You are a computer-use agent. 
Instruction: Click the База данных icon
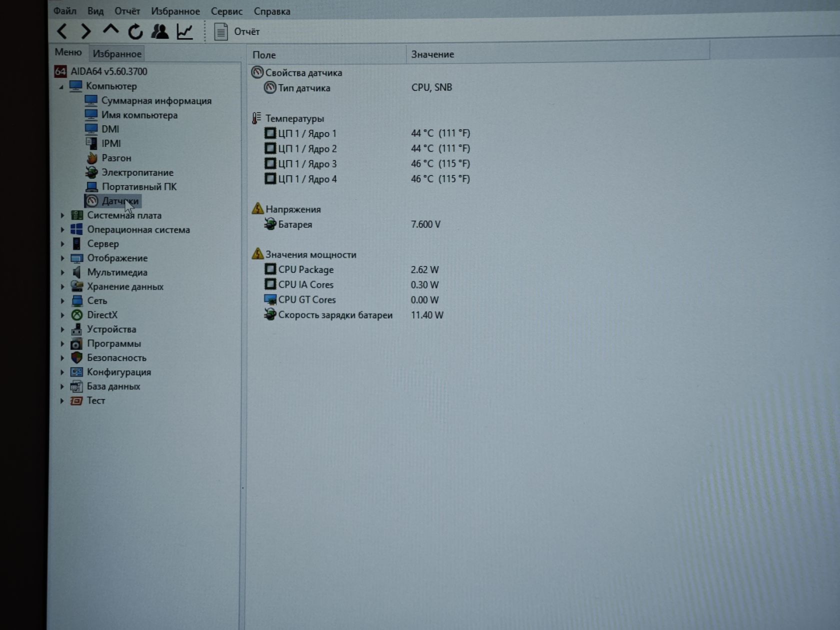click(76, 386)
